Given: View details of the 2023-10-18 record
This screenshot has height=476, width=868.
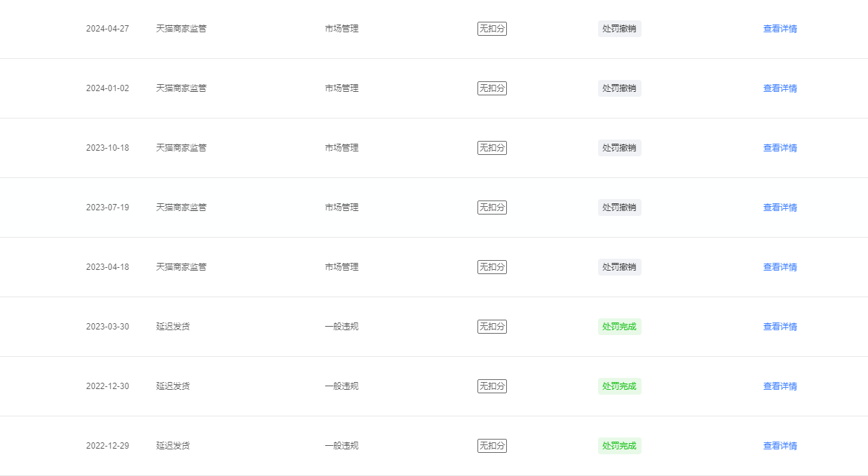Looking at the screenshot, I should pyautogui.click(x=780, y=148).
